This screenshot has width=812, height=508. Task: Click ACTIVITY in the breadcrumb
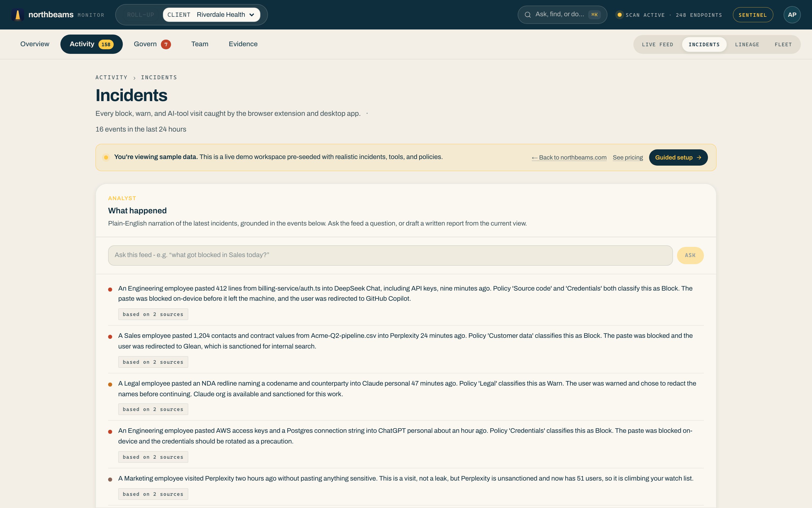(x=111, y=78)
